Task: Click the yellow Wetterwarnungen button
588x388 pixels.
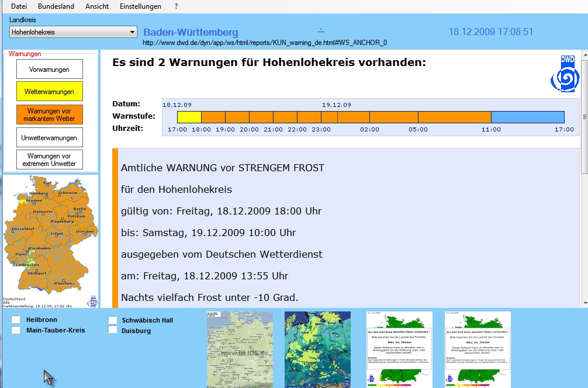Action: (50, 92)
